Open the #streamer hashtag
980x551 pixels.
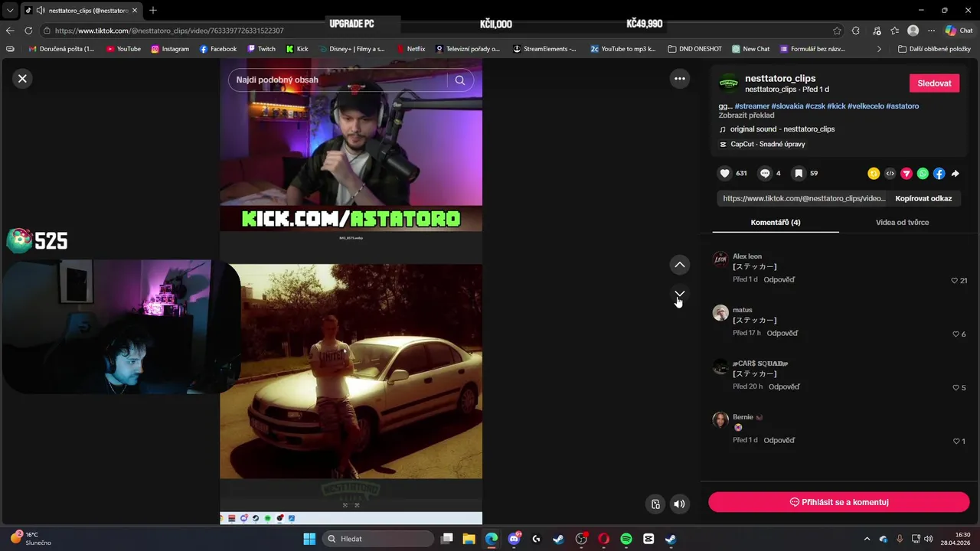[752, 106]
